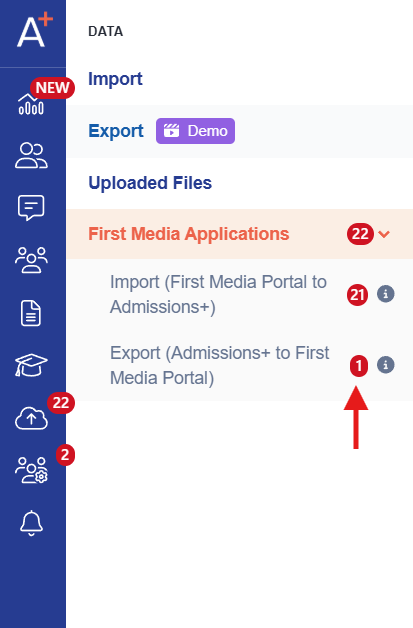Show info for Import First Media Portal
The width and height of the screenshot is (413, 628).
[385, 294]
